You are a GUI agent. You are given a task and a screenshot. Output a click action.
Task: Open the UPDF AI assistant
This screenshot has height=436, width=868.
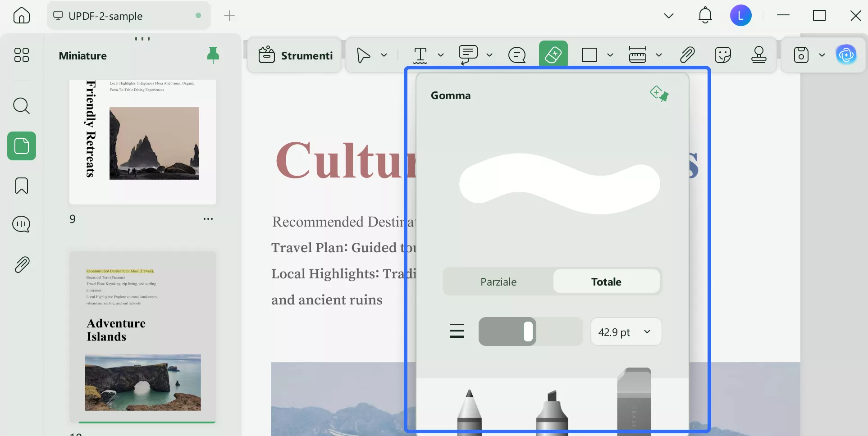(x=846, y=55)
